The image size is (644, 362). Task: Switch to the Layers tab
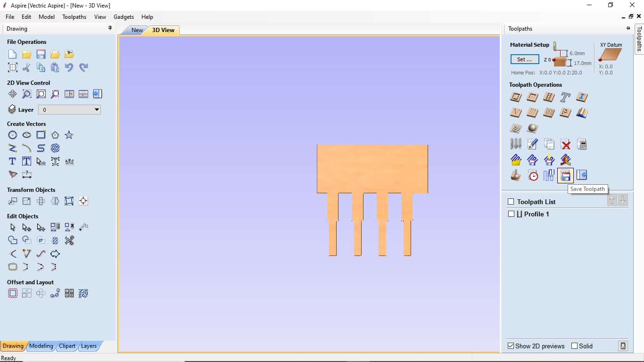coord(89,346)
